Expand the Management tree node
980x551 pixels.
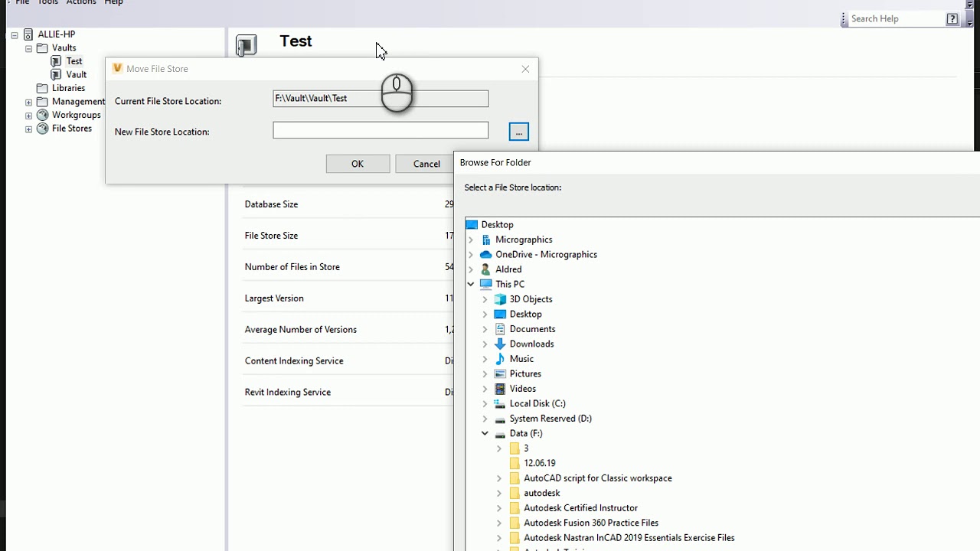click(x=28, y=102)
